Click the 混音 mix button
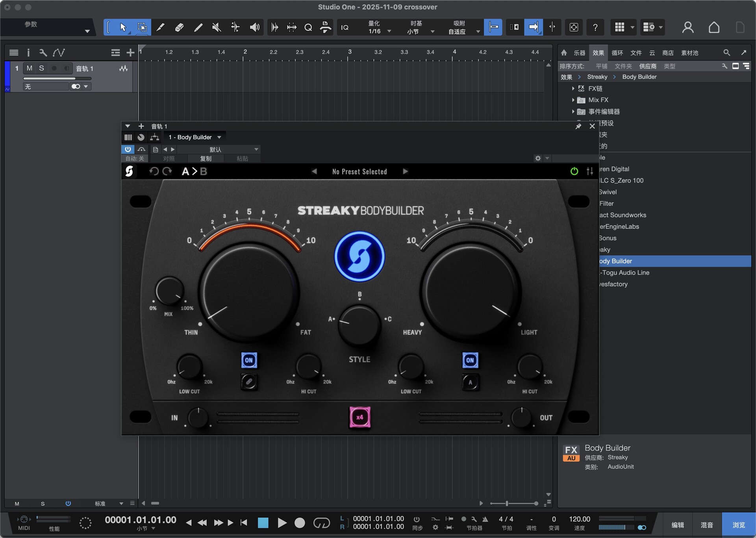756x538 pixels. [x=706, y=525]
